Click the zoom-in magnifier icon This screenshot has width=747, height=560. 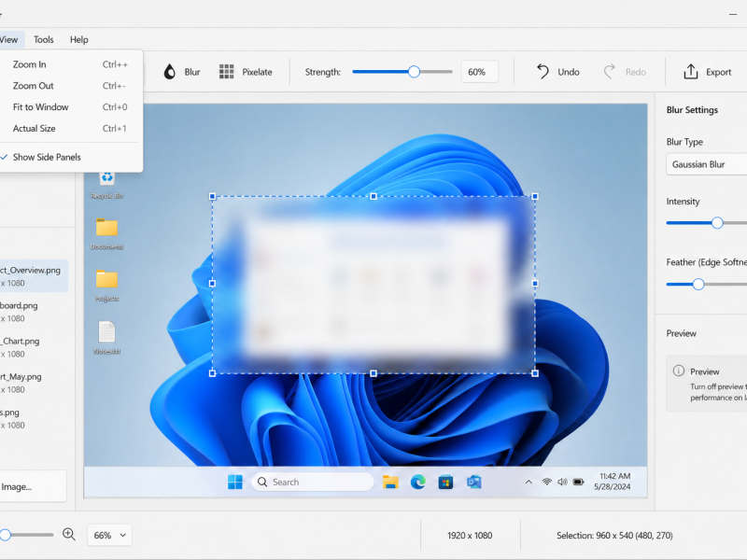tap(69, 535)
